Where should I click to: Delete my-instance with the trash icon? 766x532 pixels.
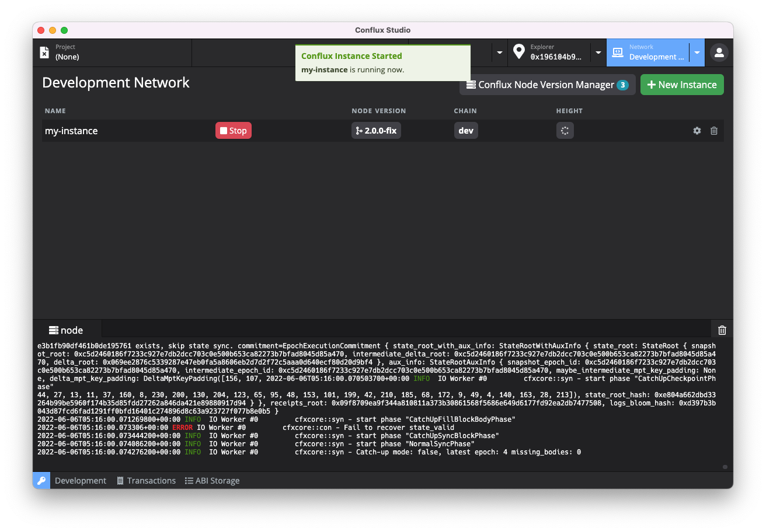[714, 131]
